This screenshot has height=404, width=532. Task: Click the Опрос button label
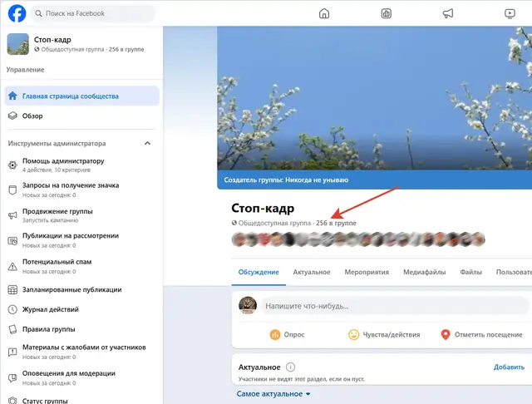[293, 334]
